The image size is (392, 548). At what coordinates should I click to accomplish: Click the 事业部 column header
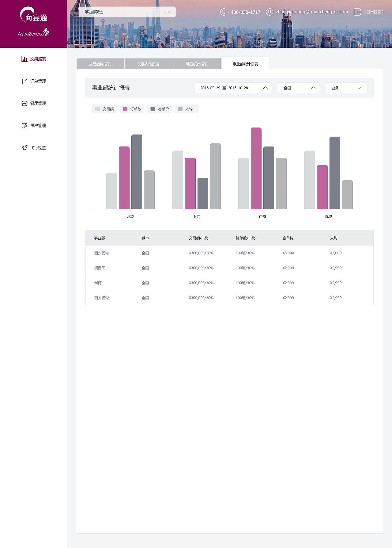(x=100, y=238)
